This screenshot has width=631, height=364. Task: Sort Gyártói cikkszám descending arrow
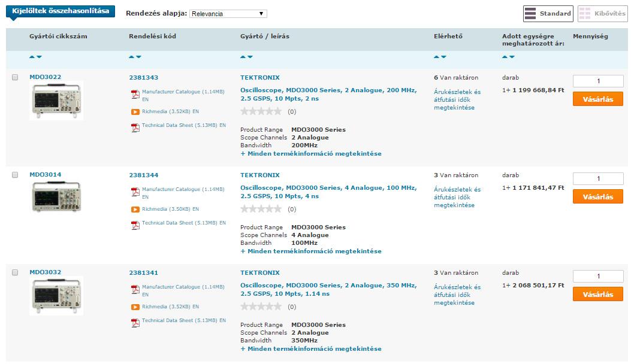click(39, 57)
